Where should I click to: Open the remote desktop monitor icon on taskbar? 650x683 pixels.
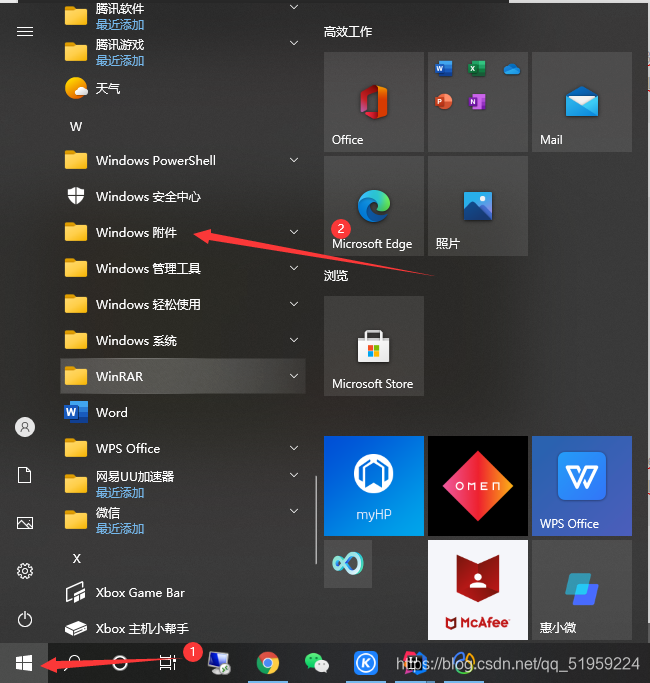coord(219,663)
